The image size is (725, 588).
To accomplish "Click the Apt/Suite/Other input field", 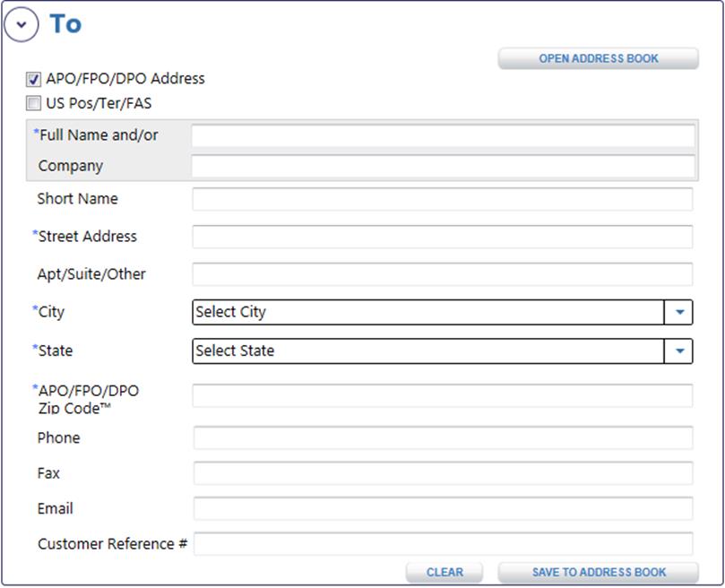I will [x=443, y=274].
